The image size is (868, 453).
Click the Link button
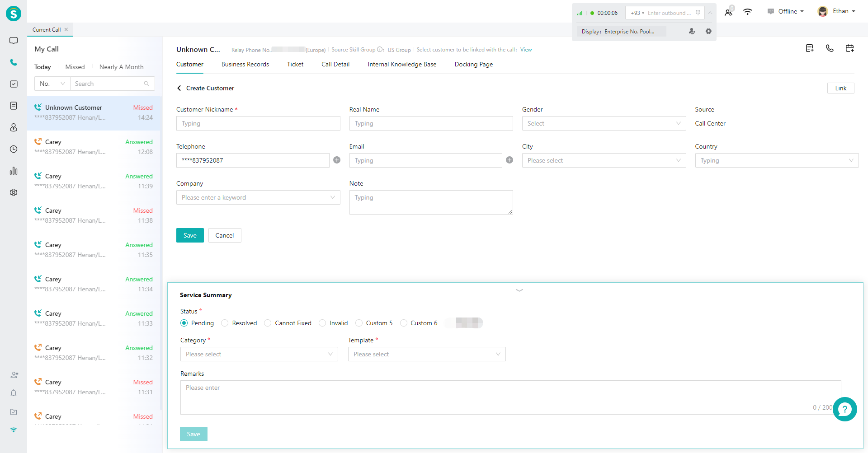coord(841,88)
